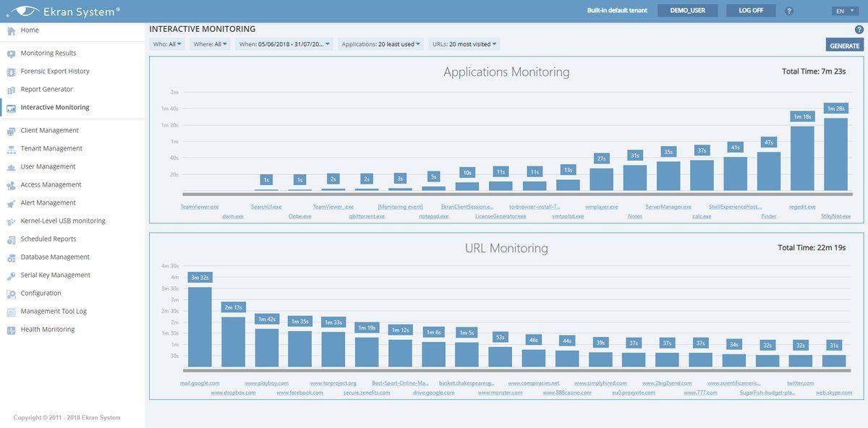Click the Scheduled Reports icon
Image resolution: width=868 pixels, height=428 pixels.
coord(11,239)
